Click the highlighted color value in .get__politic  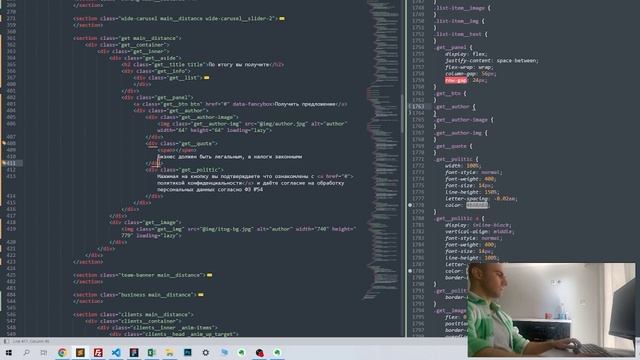tap(477, 205)
